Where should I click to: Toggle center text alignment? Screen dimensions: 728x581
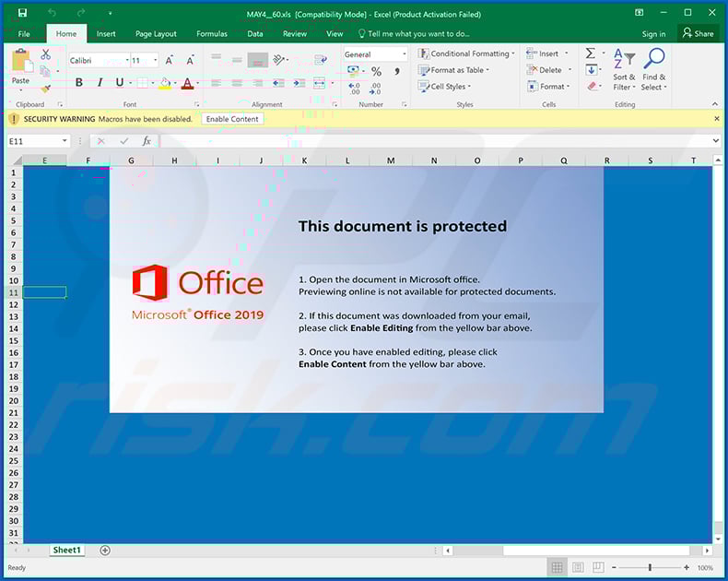(237, 83)
